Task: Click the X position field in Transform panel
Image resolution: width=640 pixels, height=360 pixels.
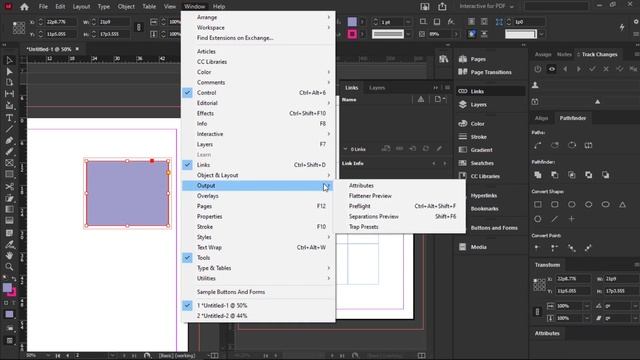Action: coord(573,279)
